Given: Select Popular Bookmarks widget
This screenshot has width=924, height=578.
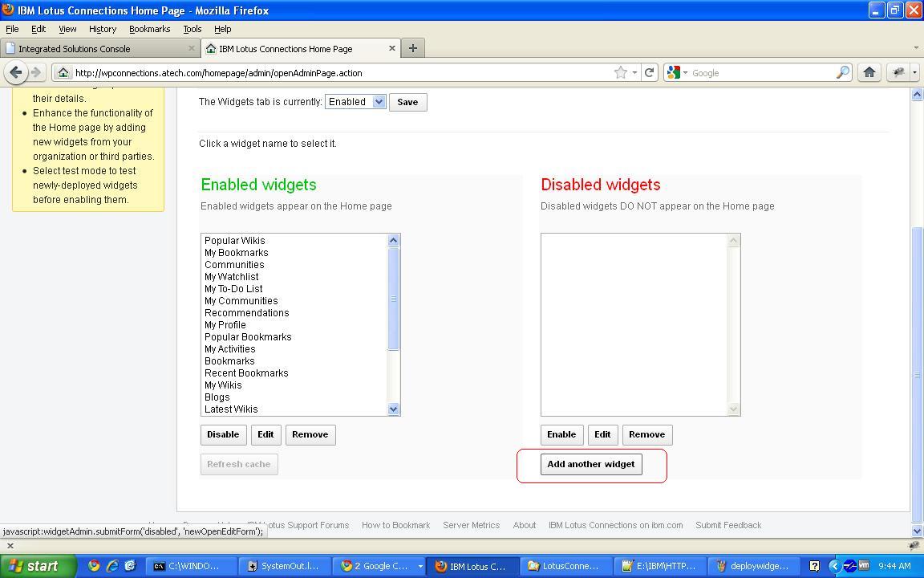Looking at the screenshot, I should pyautogui.click(x=248, y=337).
